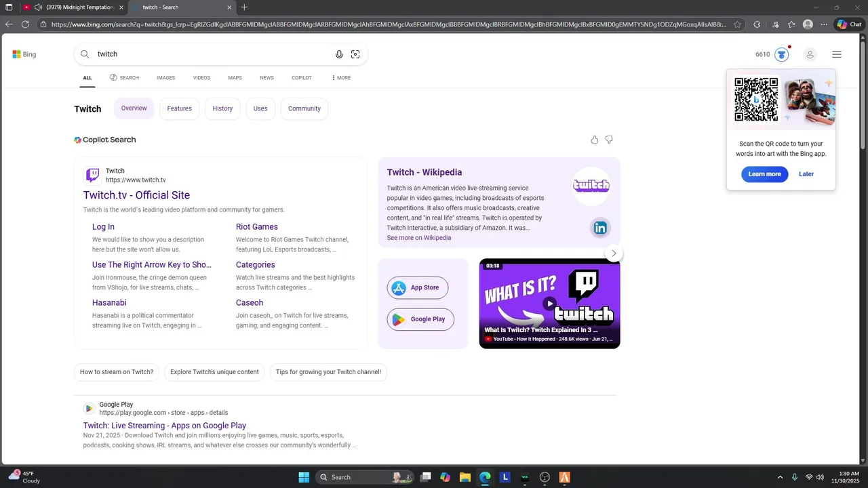Play the What Is Twitch video thumbnail
The height and width of the screenshot is (488, 868).
coord(549,304)
